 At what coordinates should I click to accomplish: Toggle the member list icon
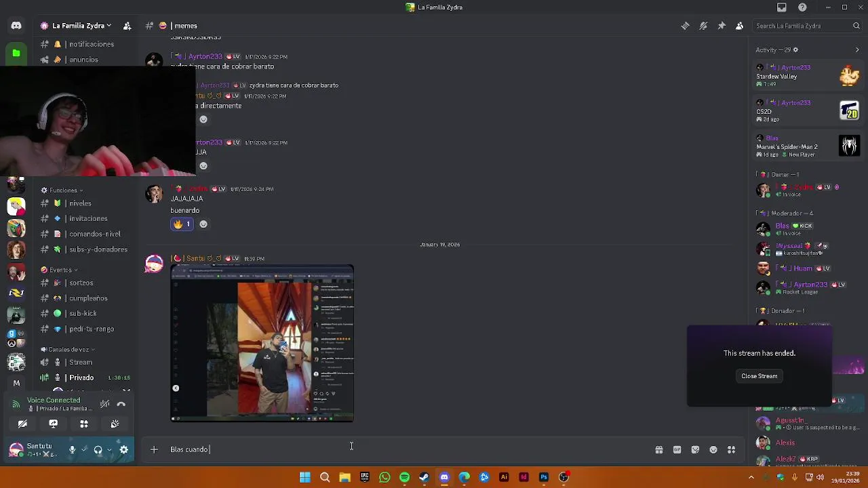coord(740,26)
